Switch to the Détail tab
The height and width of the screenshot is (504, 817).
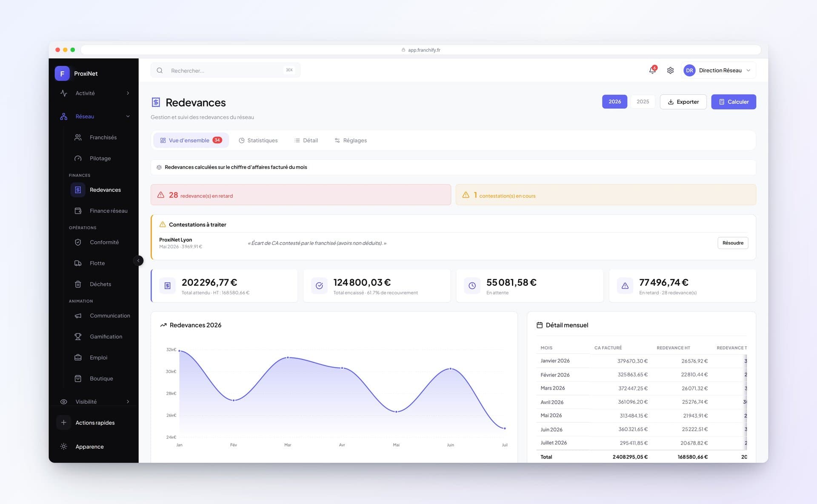pos(306,140)
